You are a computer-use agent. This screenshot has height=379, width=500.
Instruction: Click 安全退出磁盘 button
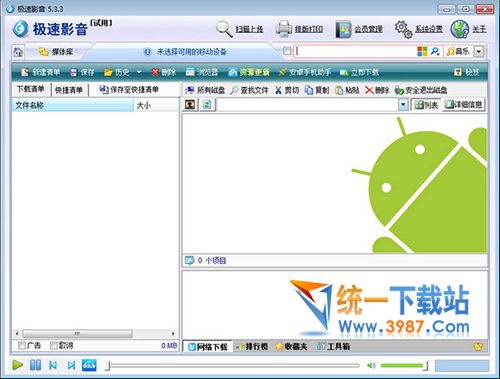point(421,90)
